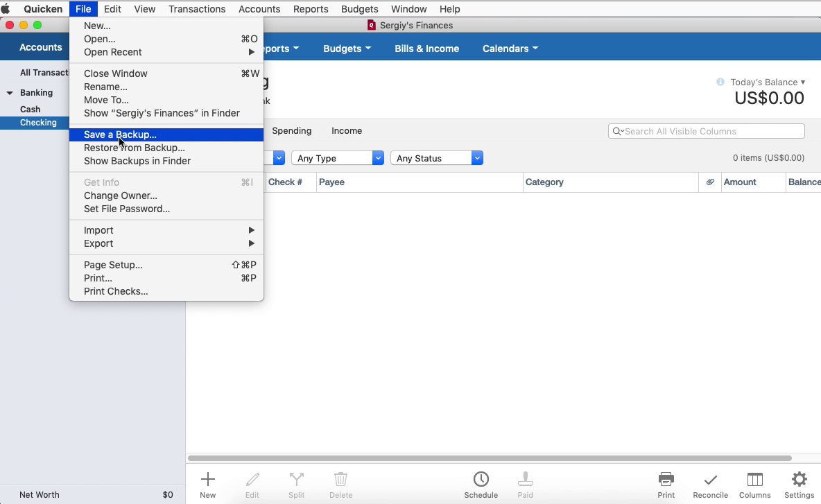Sort by the Amount column header
This screenshot has width=821, height=504.
754,182
